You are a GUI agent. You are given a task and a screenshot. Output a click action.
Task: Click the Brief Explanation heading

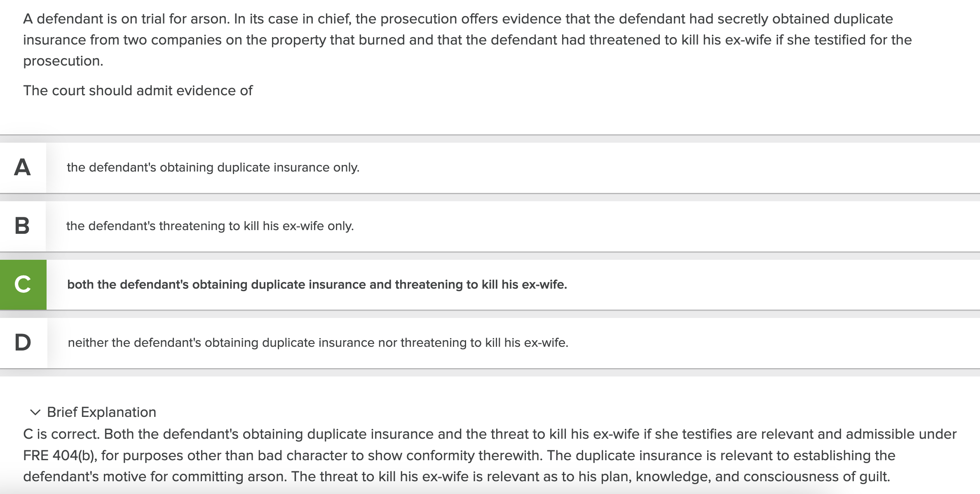click(x=101, y=412)
